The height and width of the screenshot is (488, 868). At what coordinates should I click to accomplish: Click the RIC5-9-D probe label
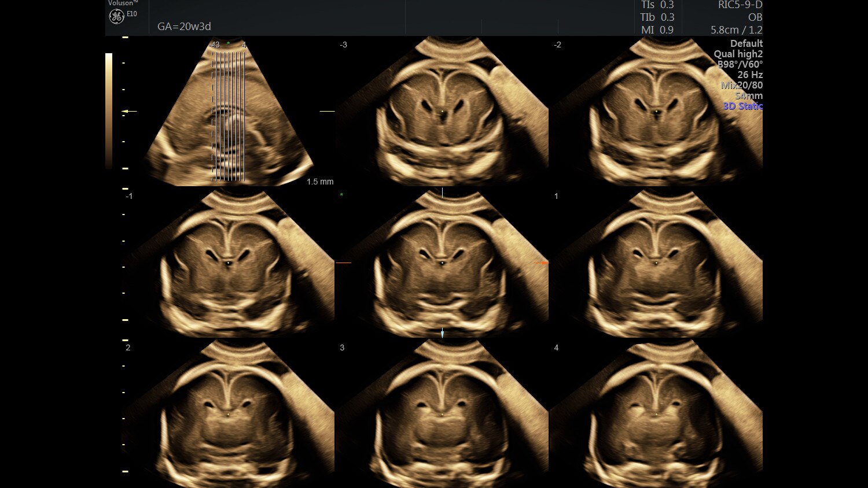(740, 5)
